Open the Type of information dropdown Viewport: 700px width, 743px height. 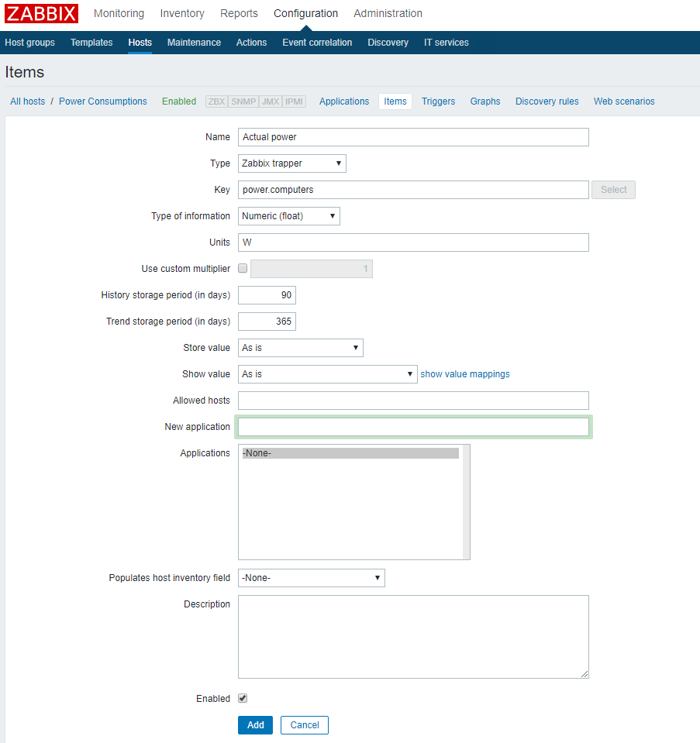(288, 215)
